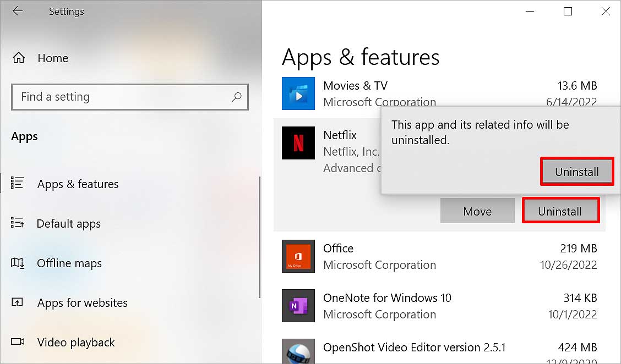Select the OneNote app icon

coord(298,306)
